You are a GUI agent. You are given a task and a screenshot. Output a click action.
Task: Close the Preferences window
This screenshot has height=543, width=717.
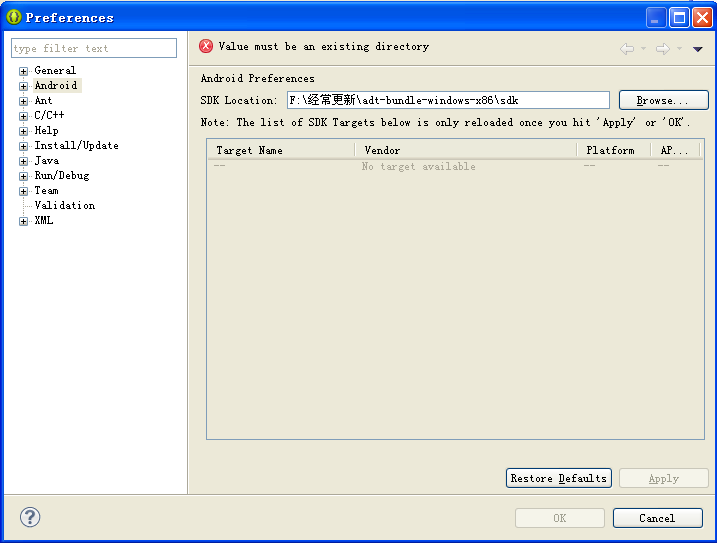coord(702,18)
